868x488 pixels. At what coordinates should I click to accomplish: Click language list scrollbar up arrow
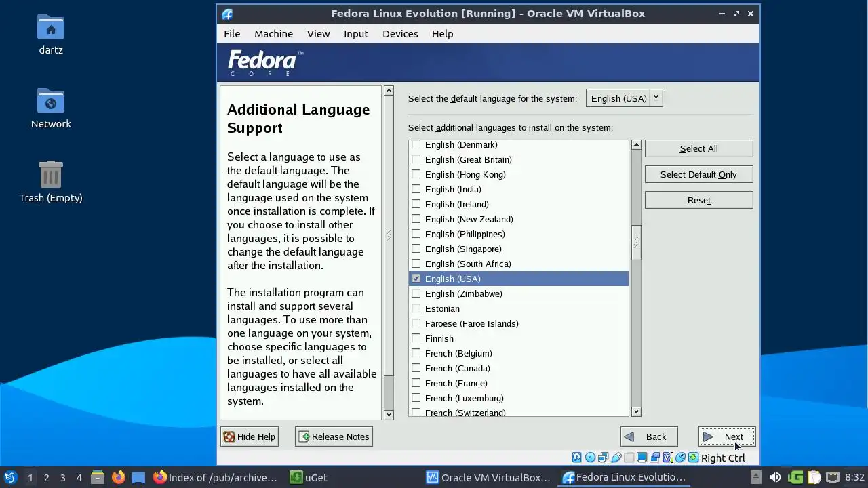[x=636, y=145]
